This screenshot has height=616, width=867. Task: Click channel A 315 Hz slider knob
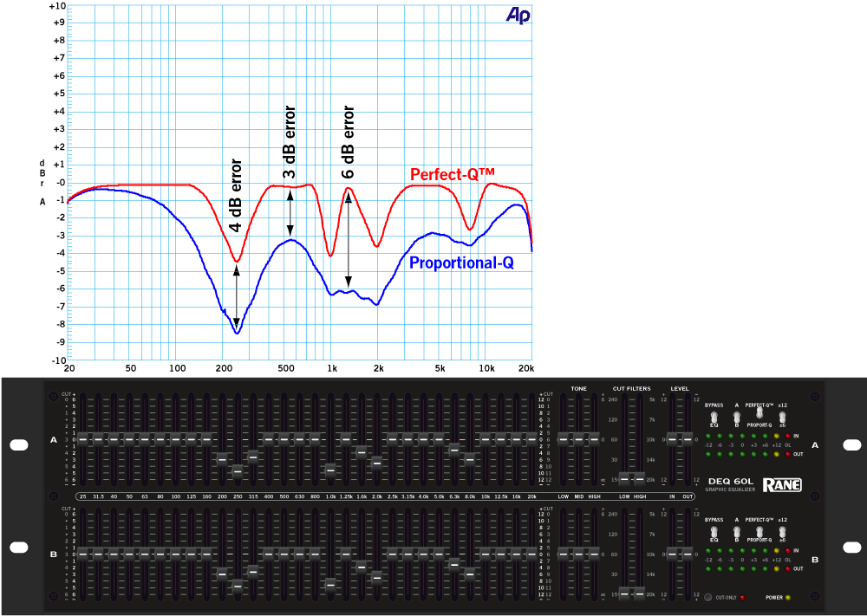(252, 457)
